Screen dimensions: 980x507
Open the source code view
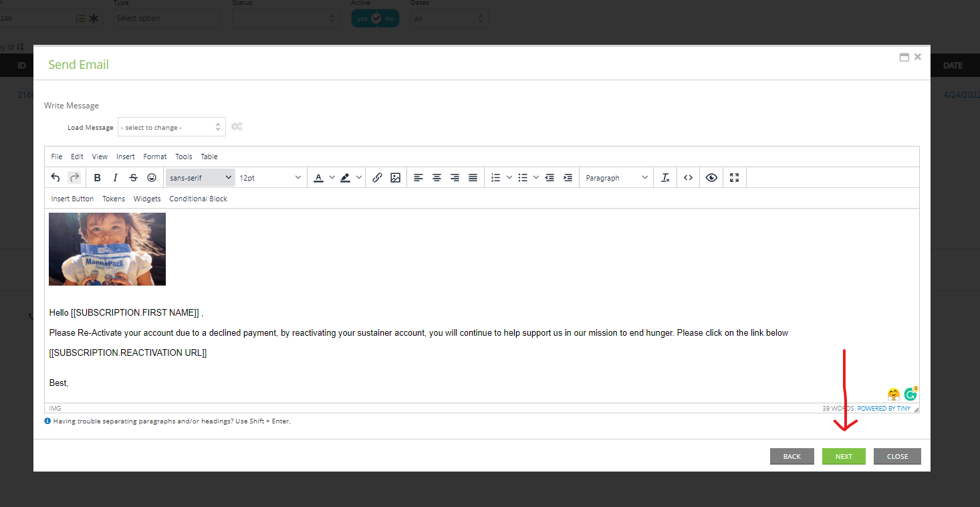click(x=688, y=178)
